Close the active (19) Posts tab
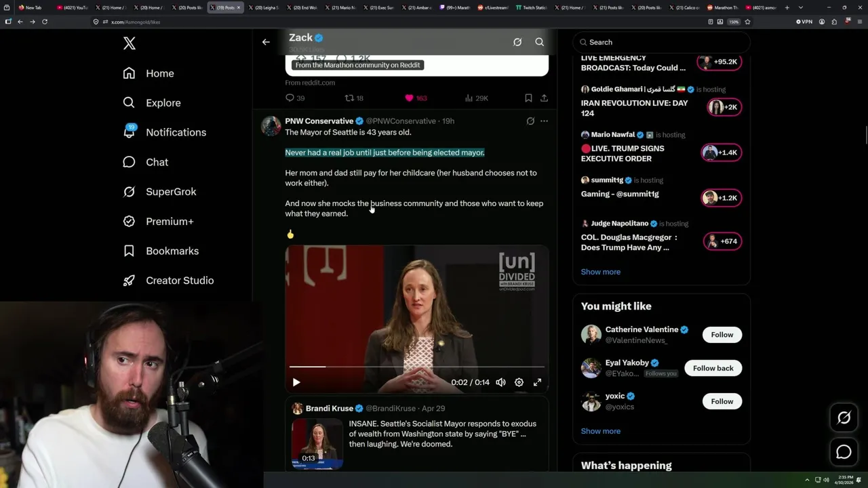Screen dimensions: 868x488 point(239,7)
